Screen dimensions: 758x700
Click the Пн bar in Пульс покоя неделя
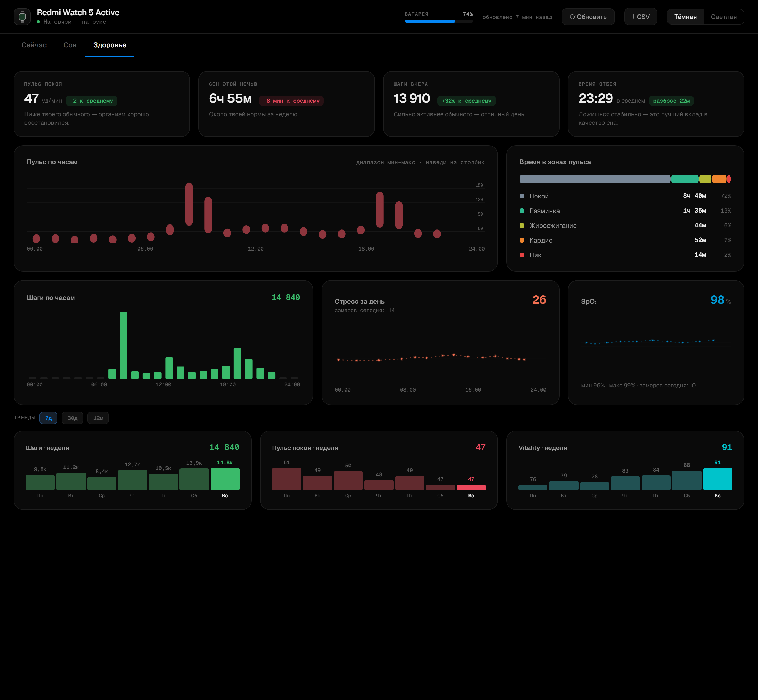pos(286,479)
